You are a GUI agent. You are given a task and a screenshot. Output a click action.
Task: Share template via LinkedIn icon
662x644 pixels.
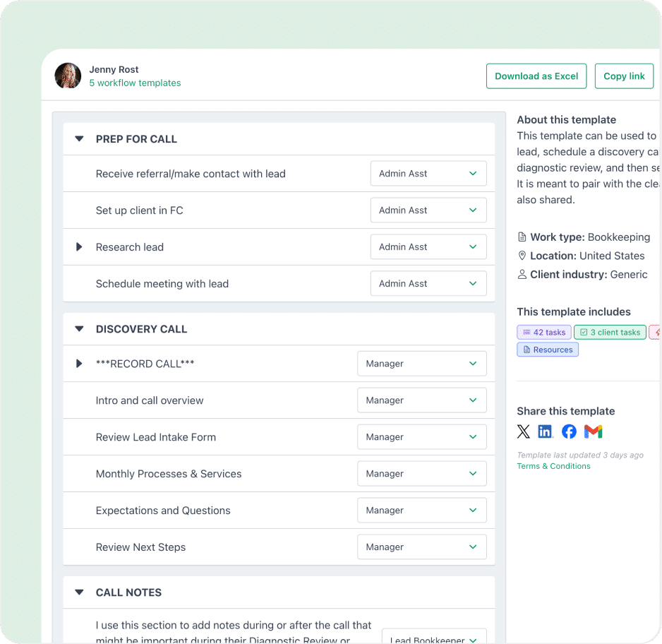545,431
